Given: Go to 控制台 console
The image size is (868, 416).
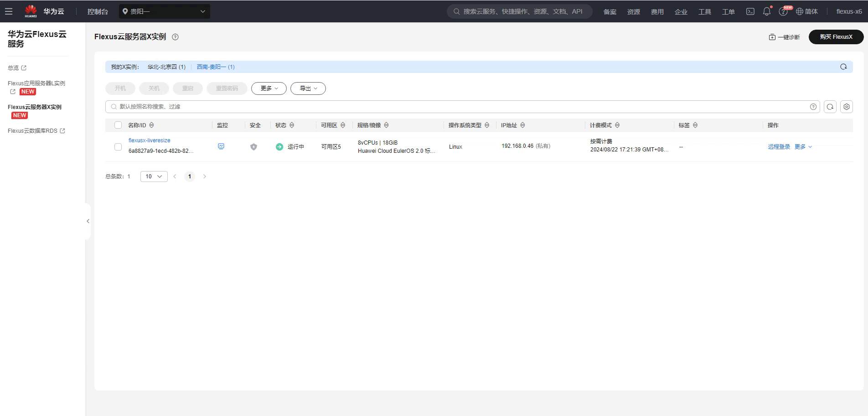Looking at the screenshot, I should click(98, 11).
